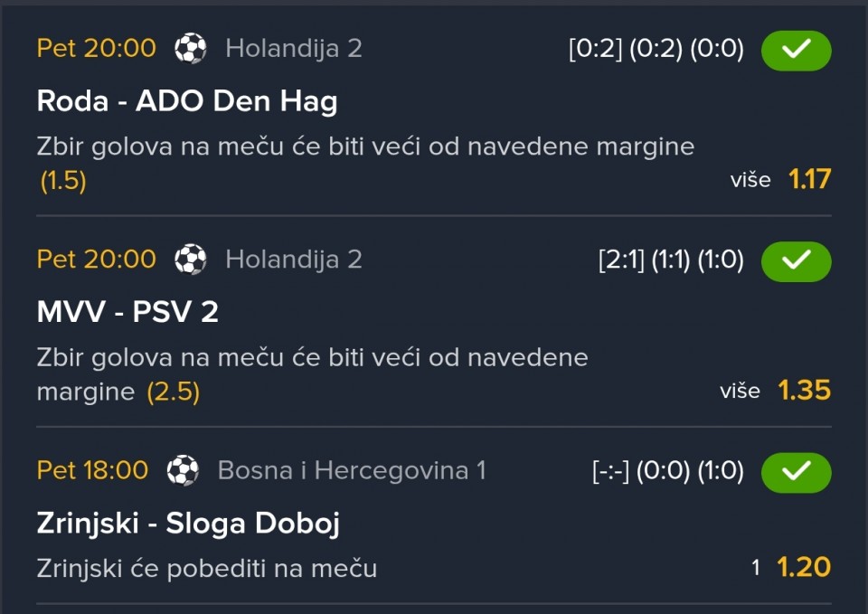Click the soccer ball icon for MVV match

point(190,260)
